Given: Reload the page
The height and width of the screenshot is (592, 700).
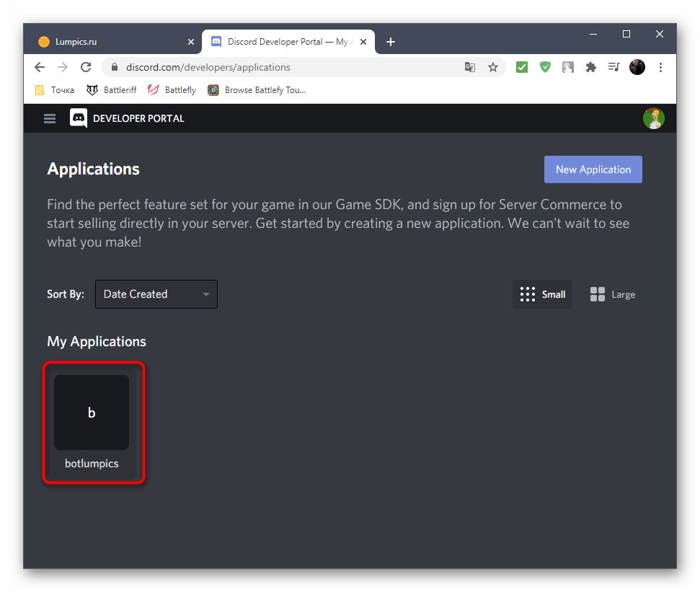Looking at the screenshot, I should pos(86,67).
